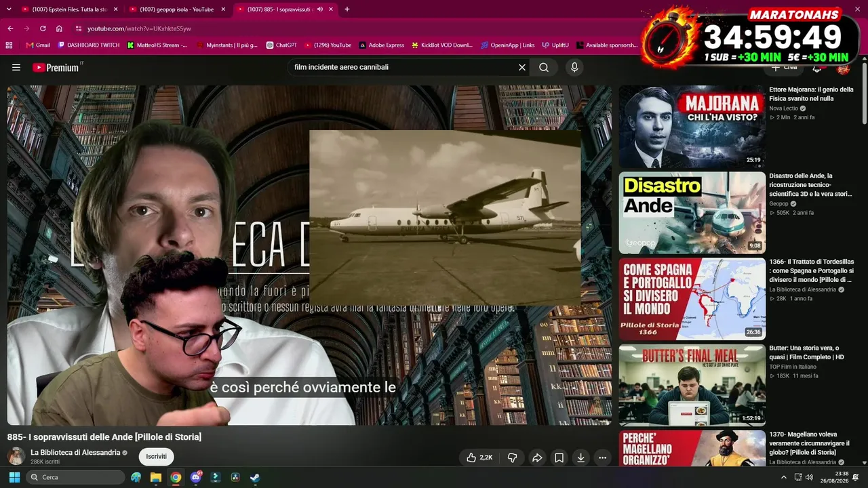Download the video with the download icon

pos(581,457)
